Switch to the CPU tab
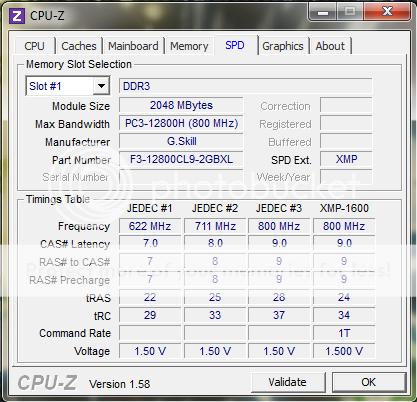The height and width of the screenshot is (402, 417). (34, 46)
